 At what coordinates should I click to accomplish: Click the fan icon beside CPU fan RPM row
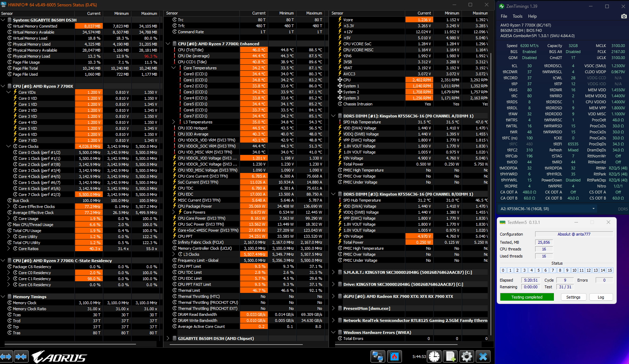click(340, 80)
